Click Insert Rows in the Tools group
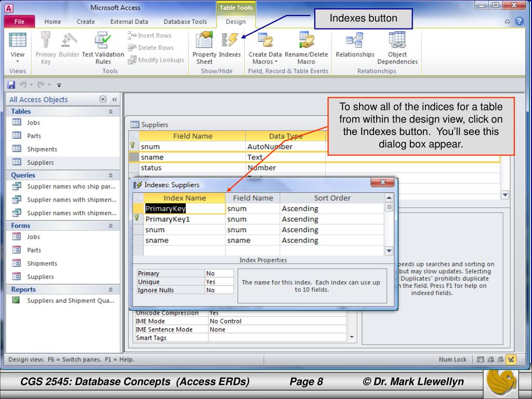Image resolution: width=532 pixels, height=399 pixels. pos(149,35)
